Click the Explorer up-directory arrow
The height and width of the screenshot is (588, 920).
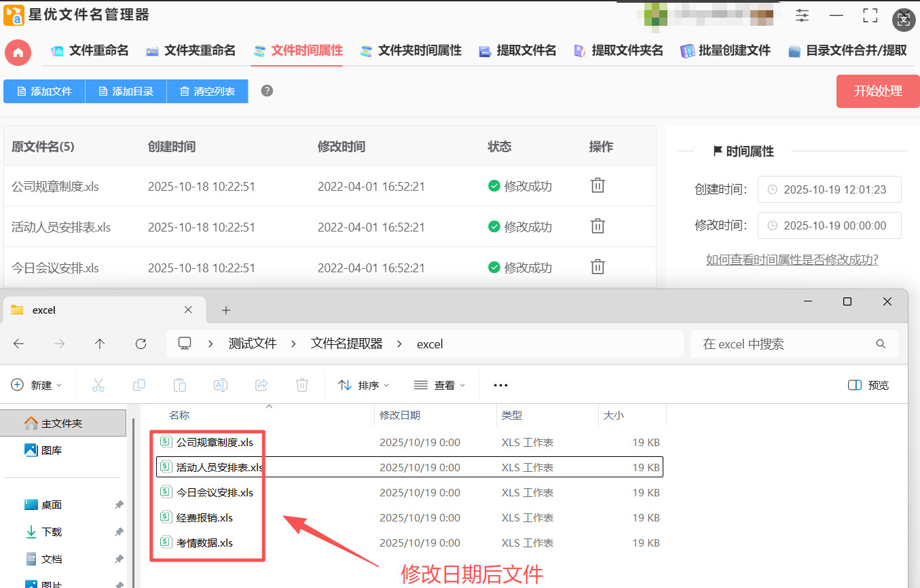100,344
